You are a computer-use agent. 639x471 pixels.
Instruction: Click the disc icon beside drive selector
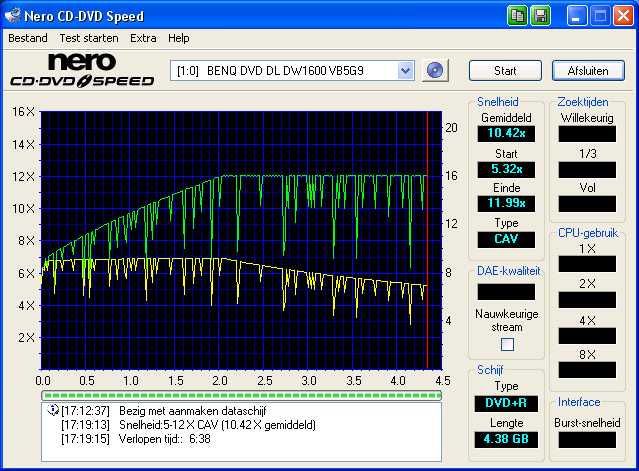[435, 70]
